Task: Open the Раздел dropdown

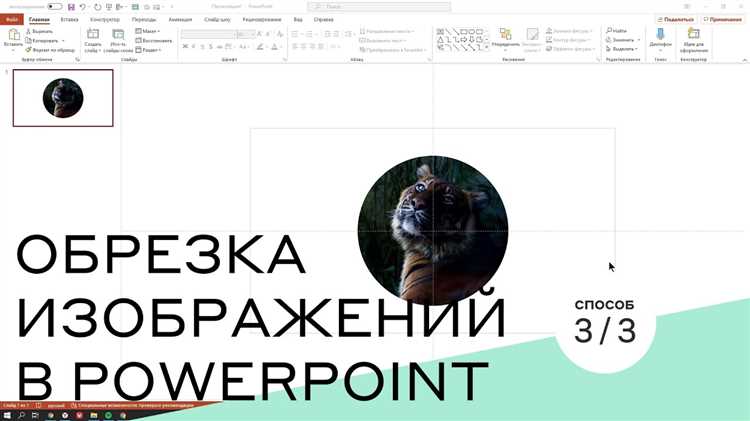Action: point(149,50)
